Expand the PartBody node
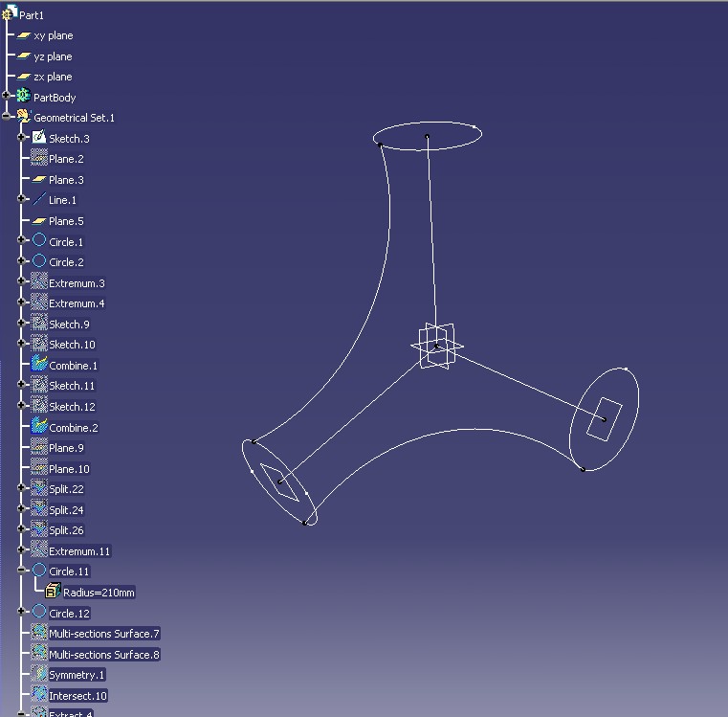The height and width of the screenshot is (717, 728). click(6, 96)
